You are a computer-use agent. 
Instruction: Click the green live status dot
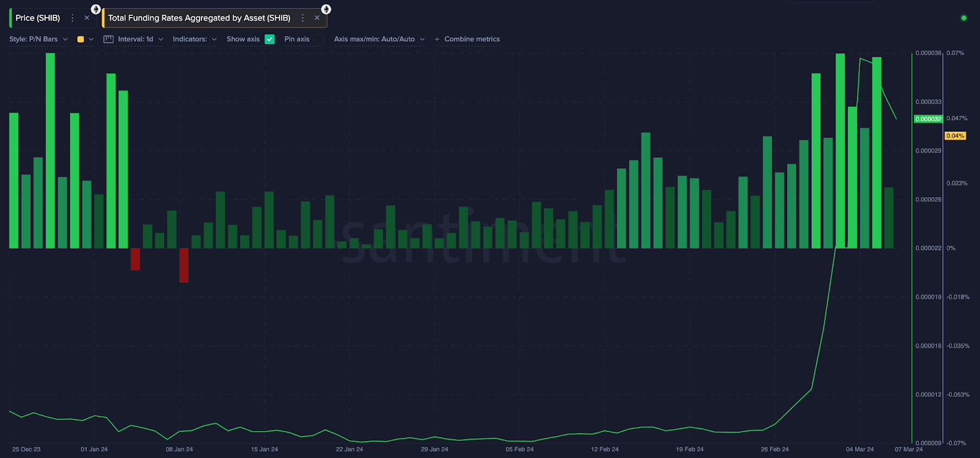tap(963, 18)
